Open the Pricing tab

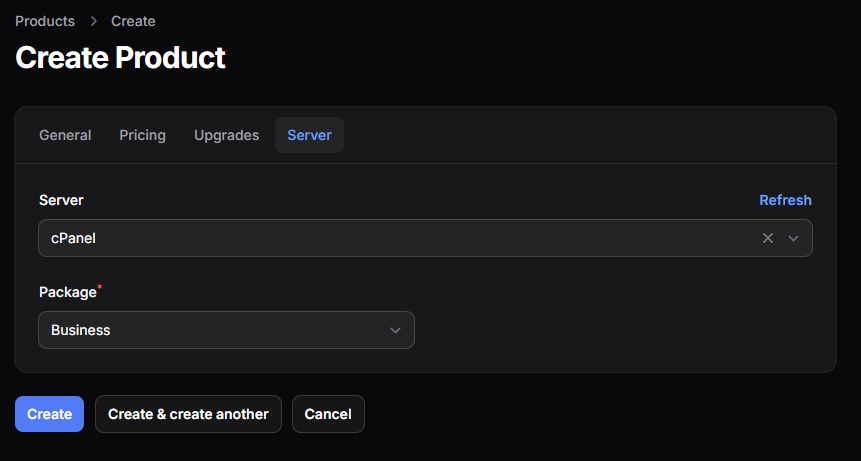143,135
